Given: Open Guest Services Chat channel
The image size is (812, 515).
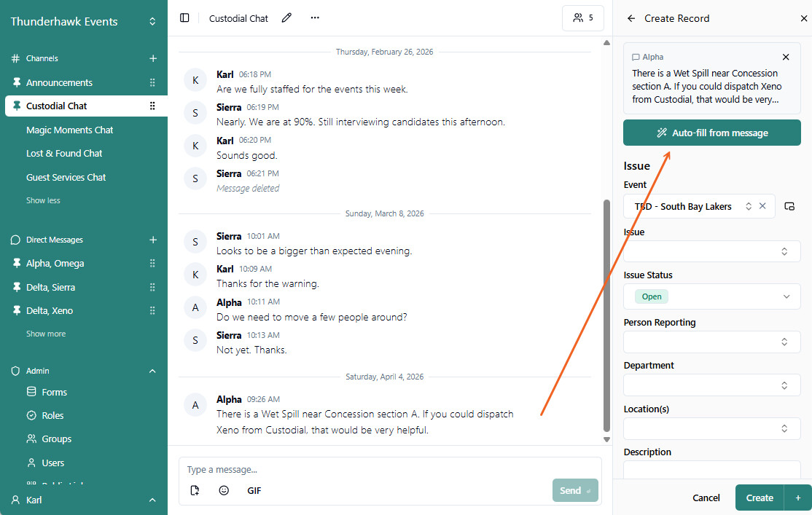Looking at the screenshot, I should pos(66,177).
